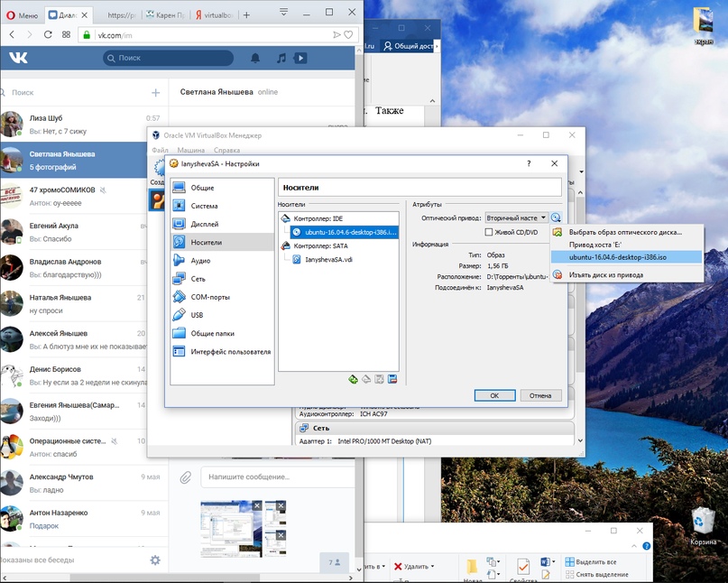Click the attach paperclip icon

(185, 477)
